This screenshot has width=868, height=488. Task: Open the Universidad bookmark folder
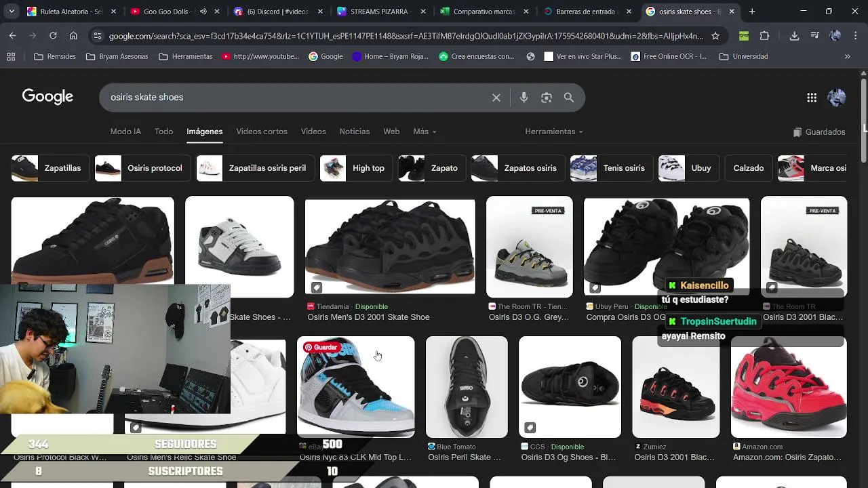point(743,56)
